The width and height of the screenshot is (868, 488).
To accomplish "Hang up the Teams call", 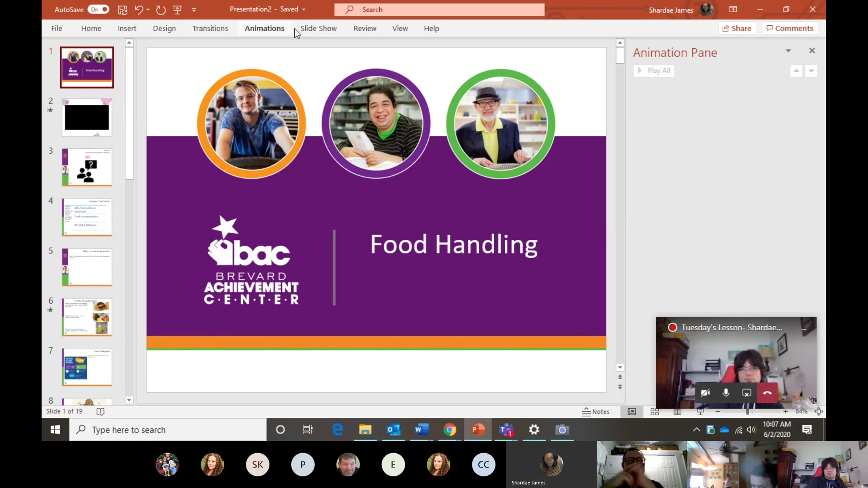I will (767, 393).
